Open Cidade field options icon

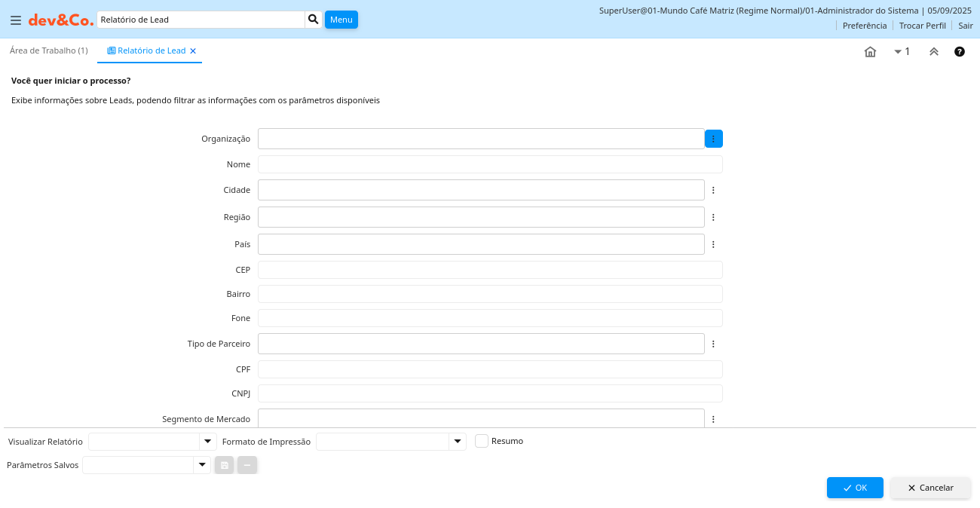tap(713, 190)
